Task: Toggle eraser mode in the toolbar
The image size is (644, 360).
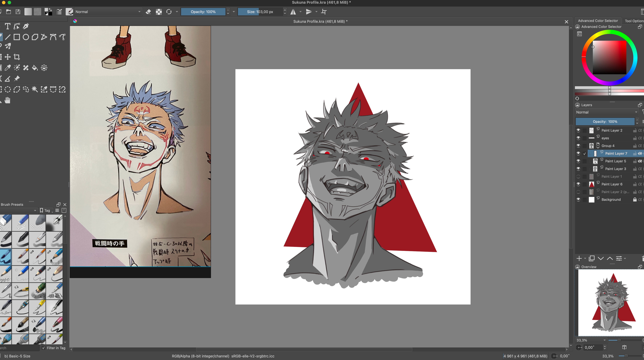Action: 148,12
